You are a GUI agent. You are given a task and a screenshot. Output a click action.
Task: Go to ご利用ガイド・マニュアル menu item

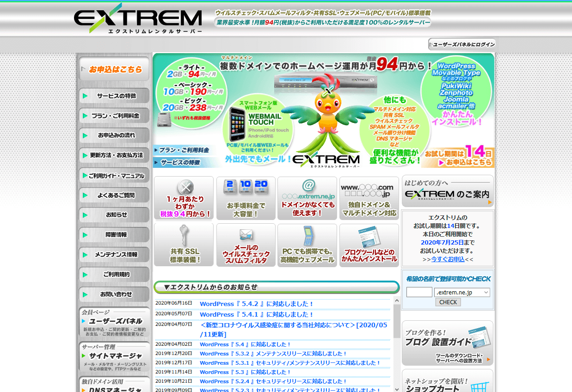point(114,175)
